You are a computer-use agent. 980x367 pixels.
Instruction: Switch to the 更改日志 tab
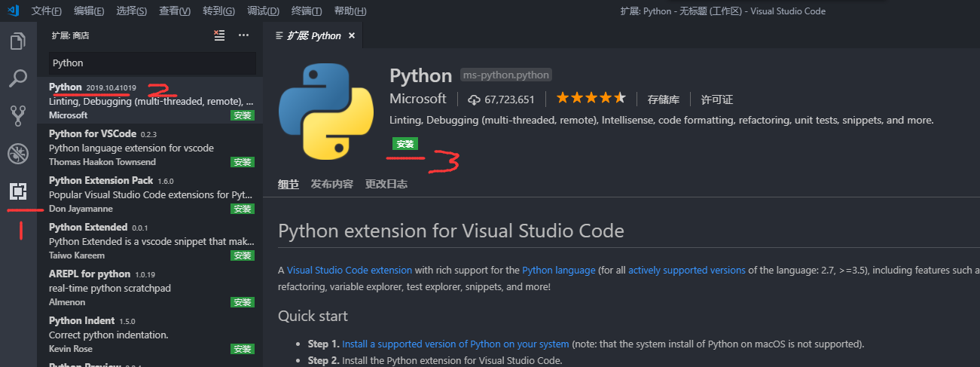(386, 184)
